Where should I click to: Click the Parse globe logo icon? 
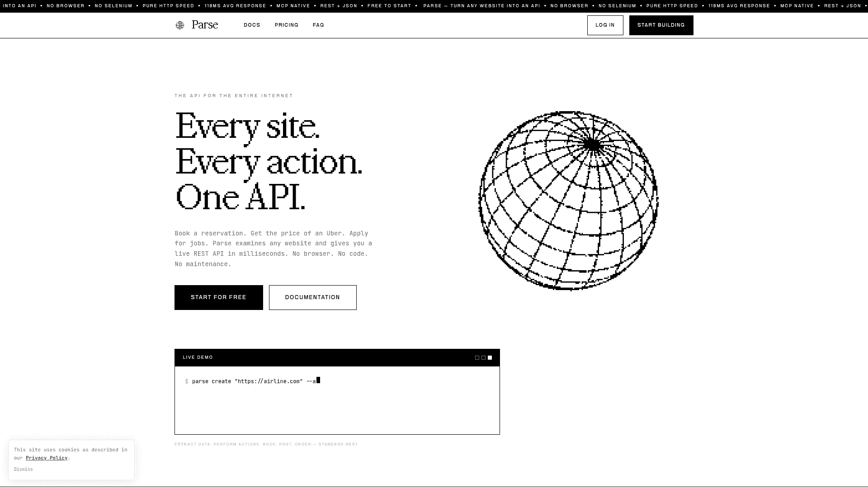(180, 25)
